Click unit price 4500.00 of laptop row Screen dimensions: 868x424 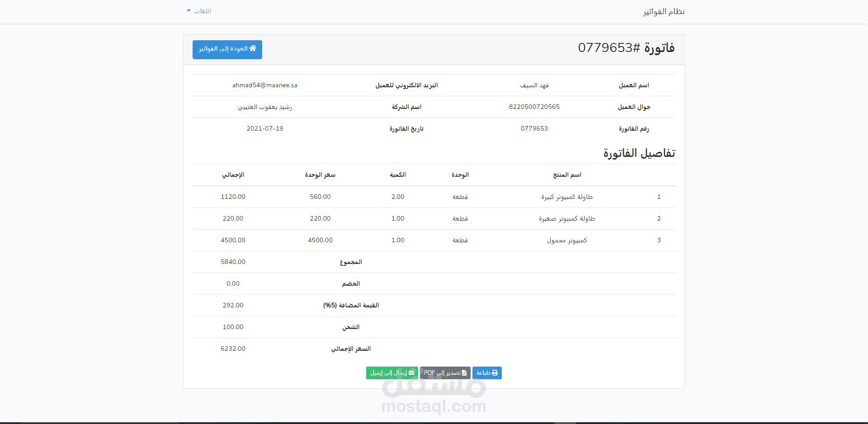point(320,240)
